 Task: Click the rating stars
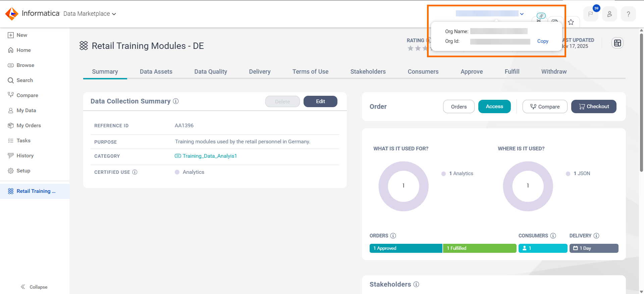coord(419,48)
